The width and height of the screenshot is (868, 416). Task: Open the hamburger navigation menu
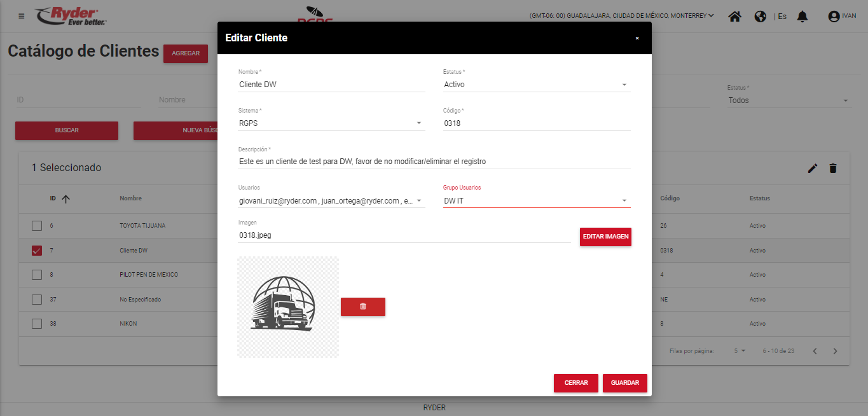tap(22, 16)
